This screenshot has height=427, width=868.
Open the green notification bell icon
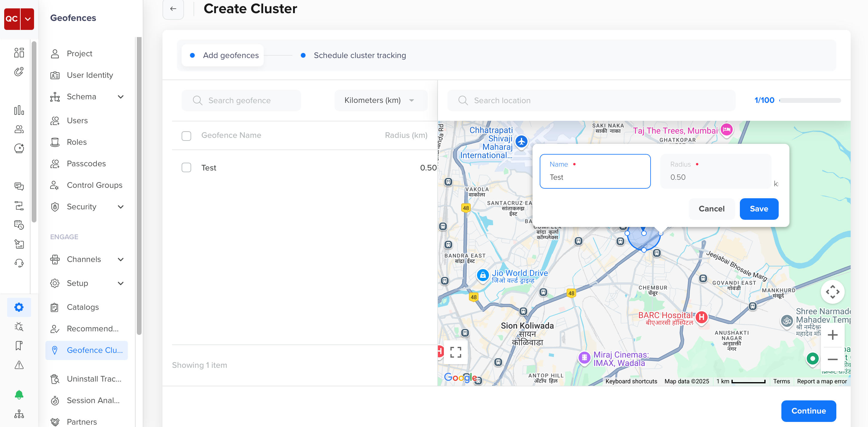[x=19, y=394]
